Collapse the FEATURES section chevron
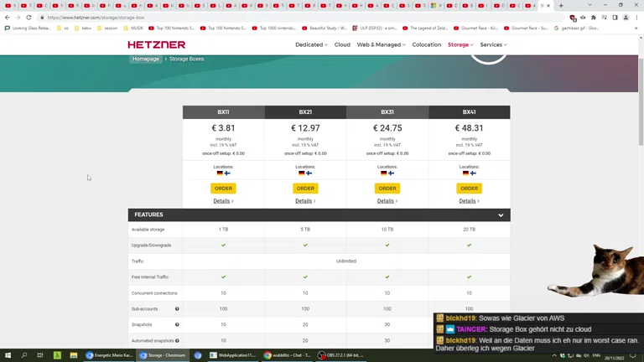This screenshot has height=362, width=644. pos(501,215)
